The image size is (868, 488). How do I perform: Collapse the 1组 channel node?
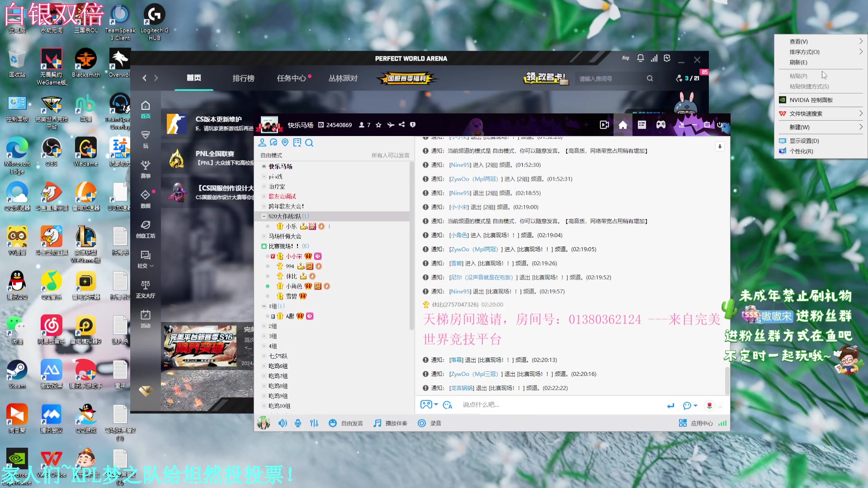tap(264, 306)
